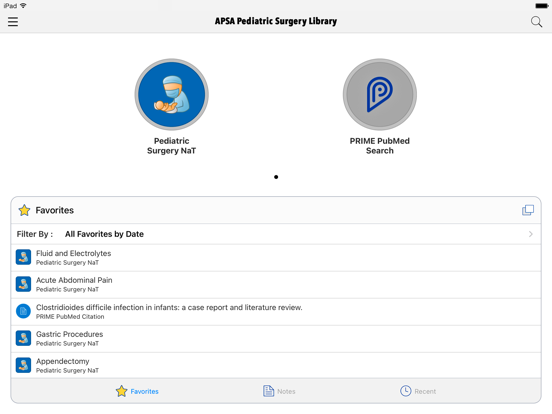Click APSA Pediatric Surgery Library title
The image size is (552, 414).
276,21
